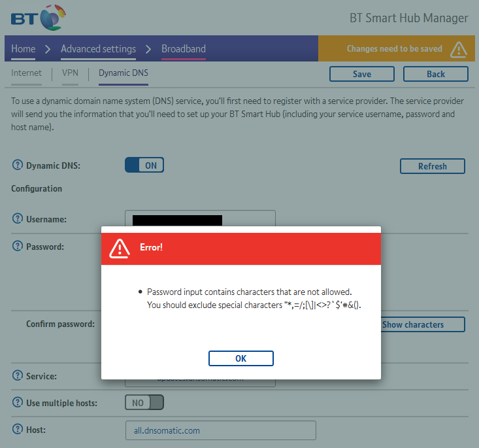Click the help icon next to Host
The height and width of the screenshot is (448, 479).
18,430
